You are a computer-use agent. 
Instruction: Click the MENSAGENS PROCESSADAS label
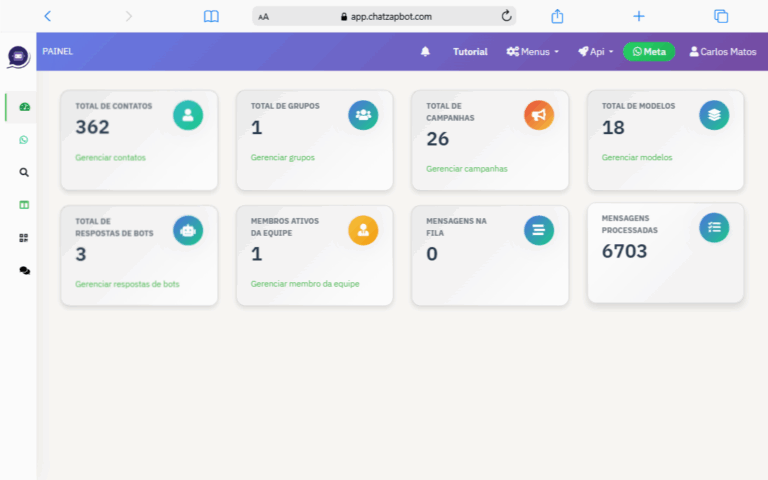click(629, 224)
